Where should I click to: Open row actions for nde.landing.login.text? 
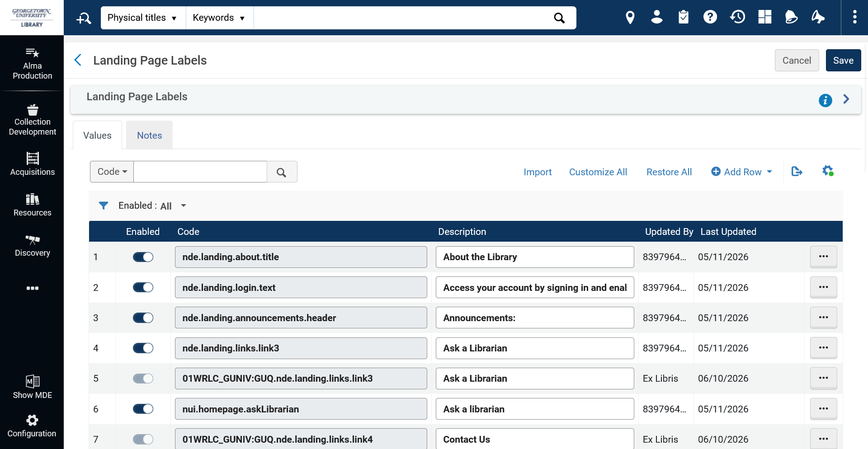823,287
